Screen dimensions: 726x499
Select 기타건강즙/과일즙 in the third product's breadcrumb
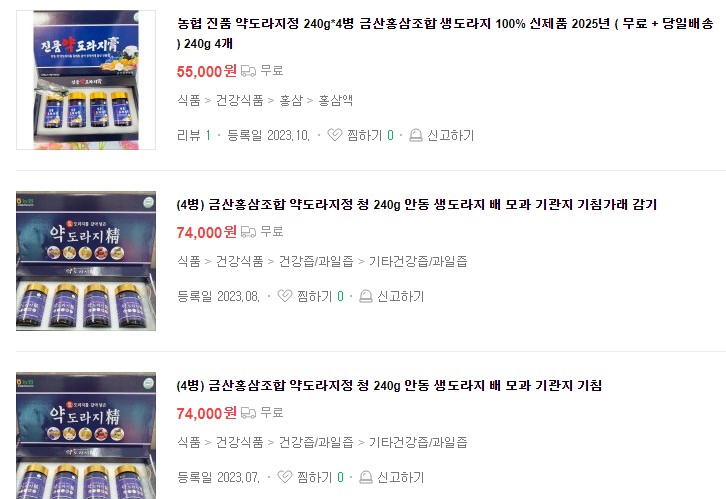(x=418, y=442)
